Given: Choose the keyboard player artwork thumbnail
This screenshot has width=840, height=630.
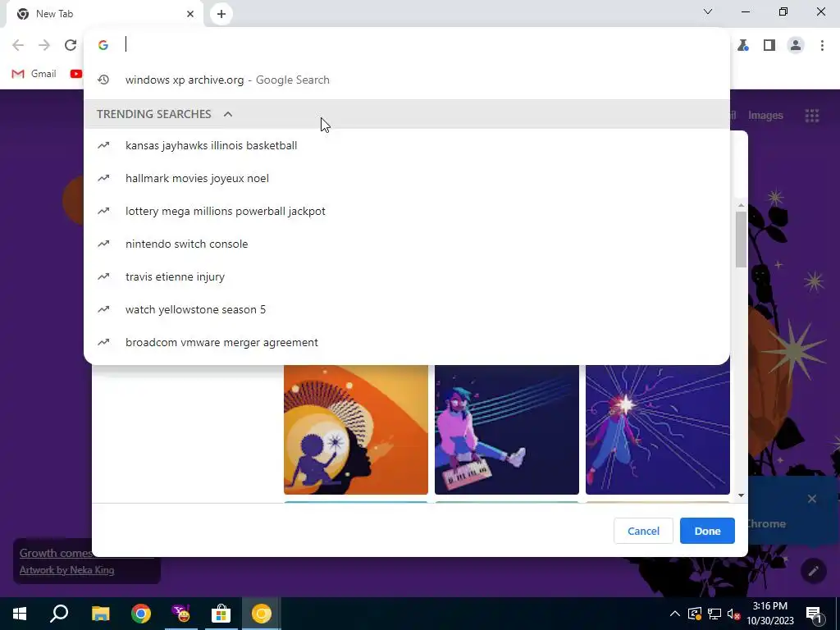Looking at the screenshot, I should [x=506, y=430].
